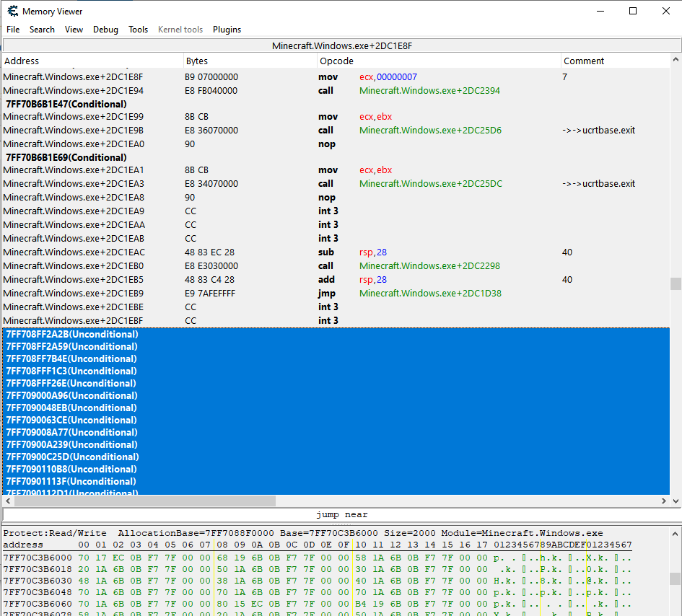This screenshot has width=682, height=616.
Task: Select the 7FF708FF2A2B(Unconditional) reference line
Action: 72,335
